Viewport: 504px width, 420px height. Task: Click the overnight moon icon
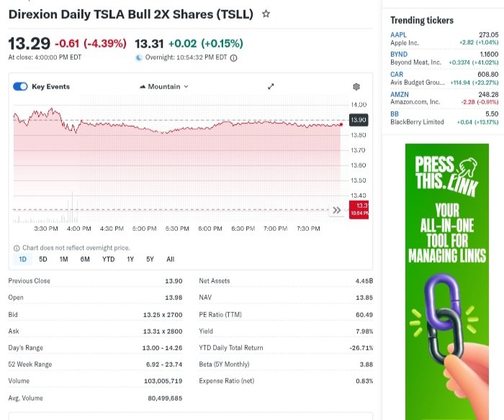pos(139,58)
